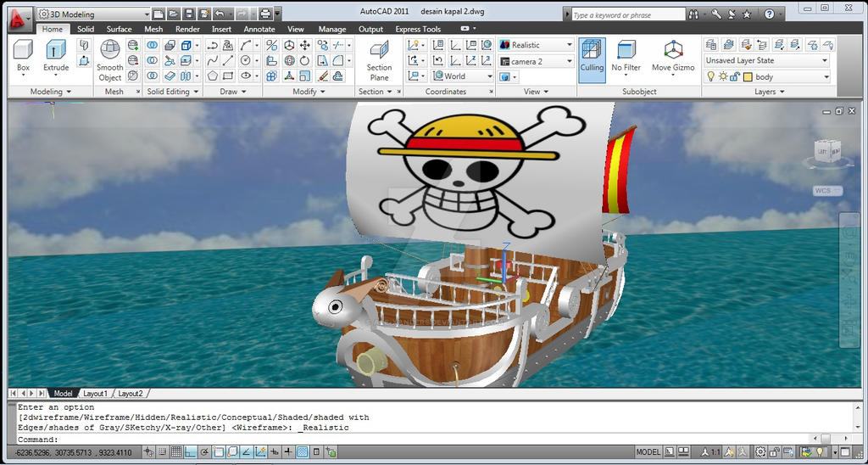Click the keyword search input field
Image resolution: width=868 pixels, height=465 pixels.
[628, 15]
